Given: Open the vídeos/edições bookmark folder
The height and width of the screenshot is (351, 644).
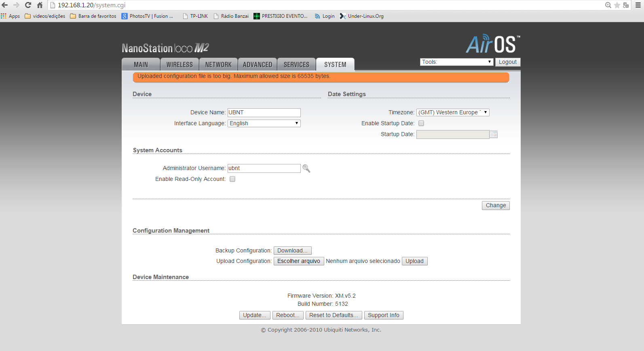Looking at the screenshot, I should coord(45,16).
